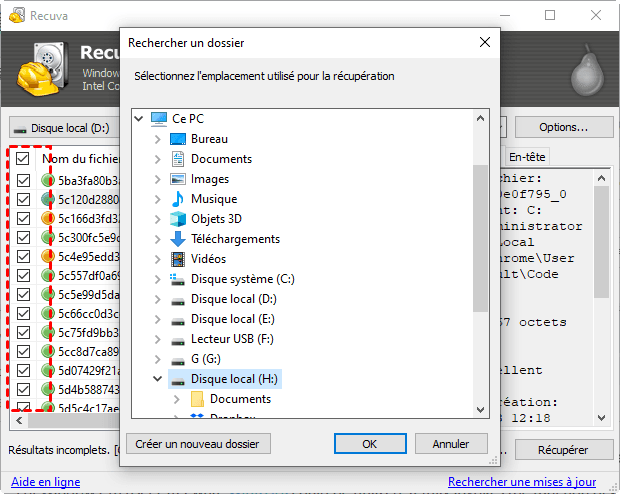This screenshot has width=620, height=494.
Task: Click OK to confirm the folder
Action: [370, 444]
